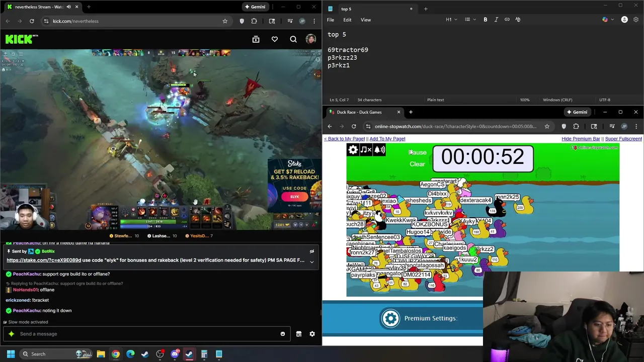Viewport: 644px width, 362px height.
Task: Click the 69tractor69 line in Notepad
Action: pos(348,50)
